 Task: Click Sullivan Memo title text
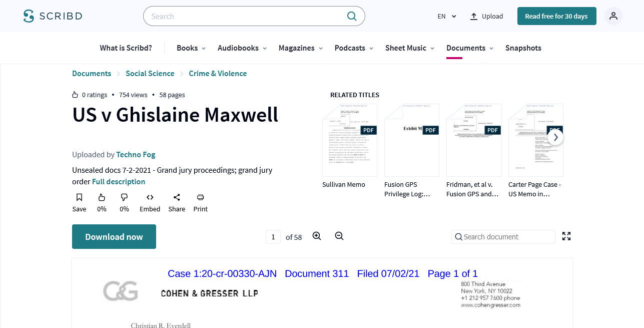coord(344,185)
